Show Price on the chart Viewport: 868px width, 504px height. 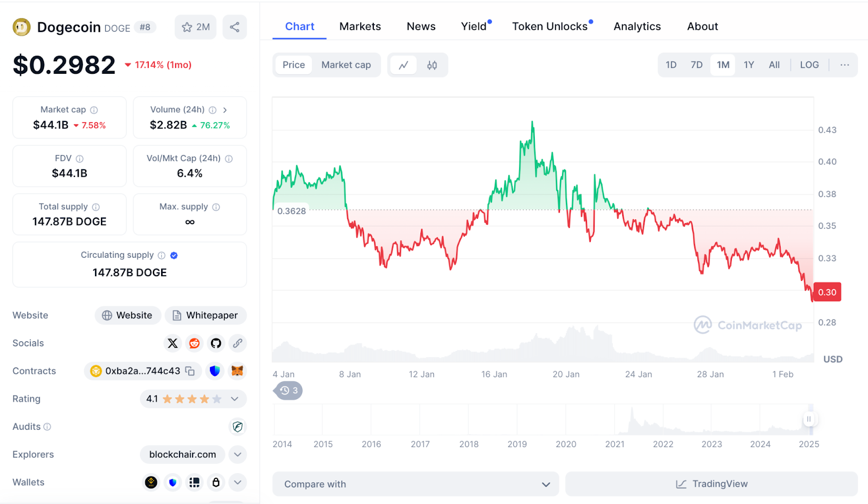(x=293, y=65)
